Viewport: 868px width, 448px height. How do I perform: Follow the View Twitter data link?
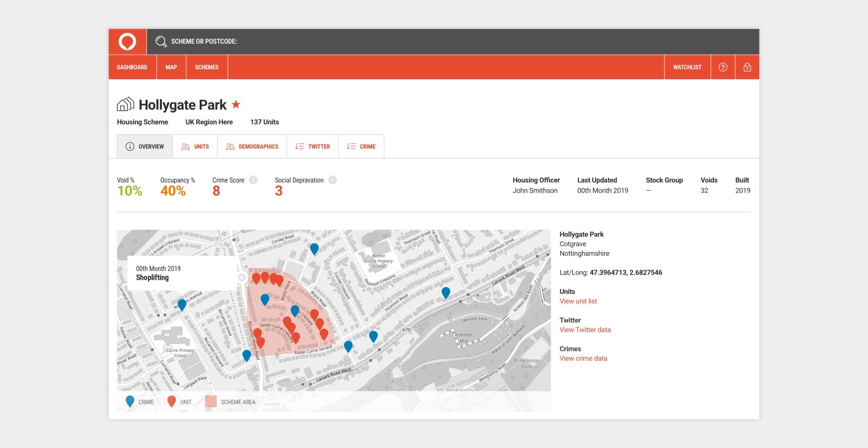[x=585, y=330]
